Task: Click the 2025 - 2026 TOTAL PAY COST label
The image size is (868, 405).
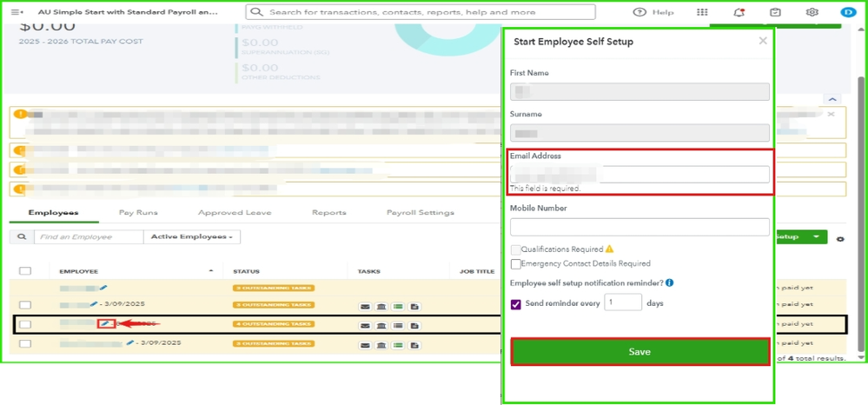Action: [81, 42]
